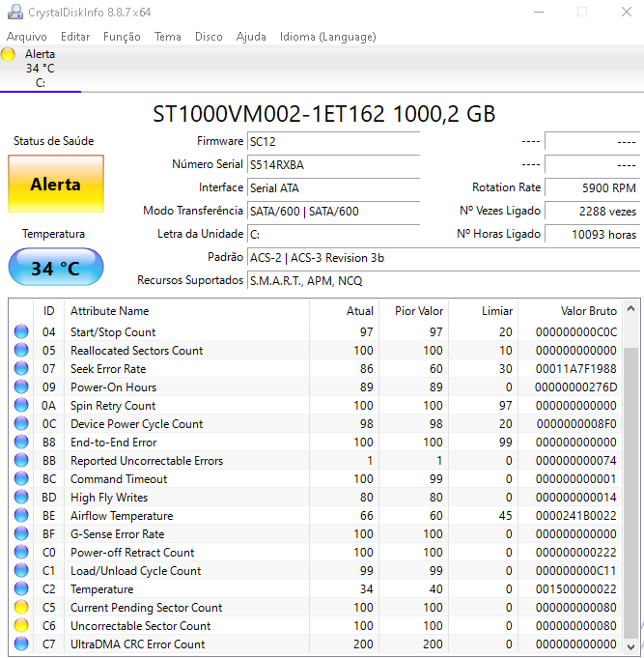
Task: Click blue status icon for Command Timeout
Action: coord(21,478)
